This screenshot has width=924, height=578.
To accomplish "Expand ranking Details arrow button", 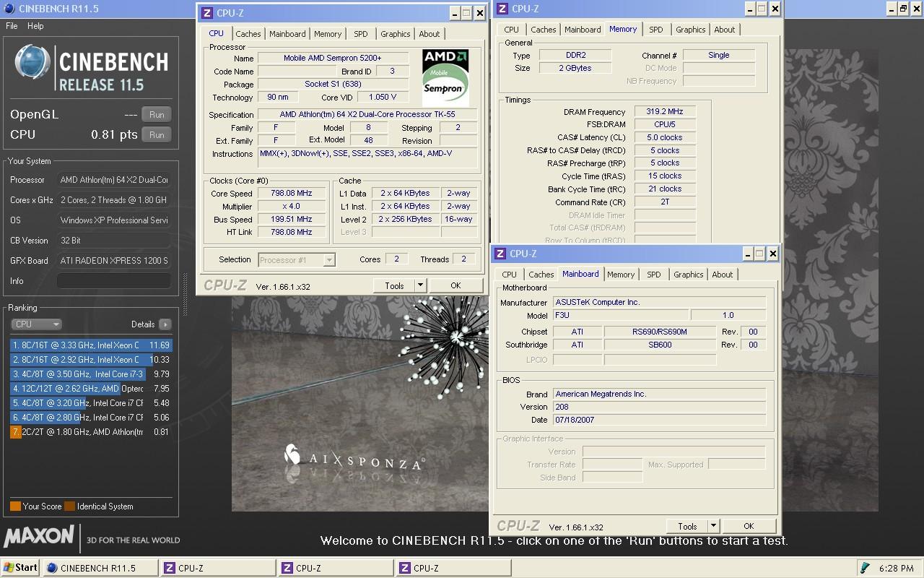I will pyautogui.click(x=165, y=324).
